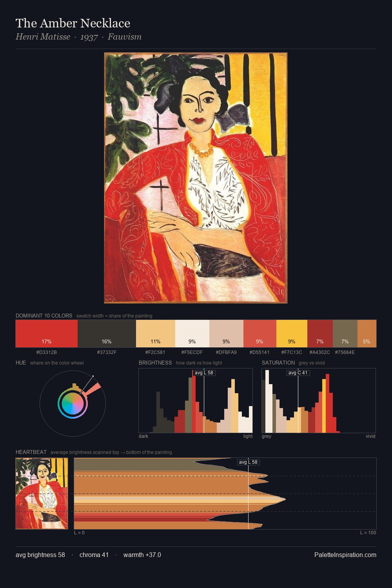Select the yellow #F7C13C swatch

(292, 334)
